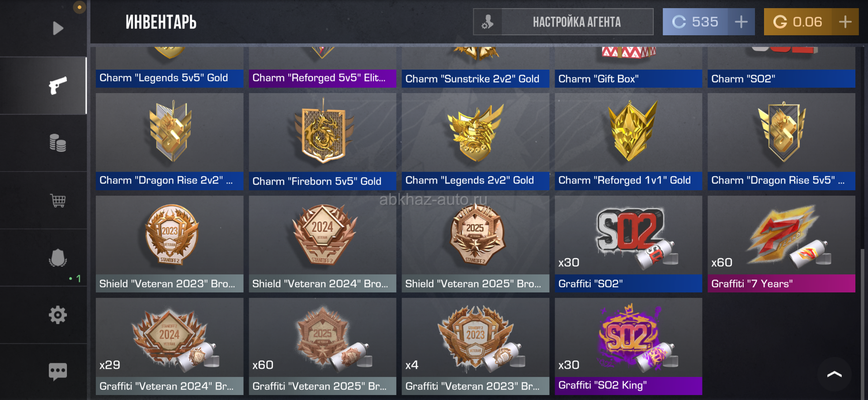
Task: Add gold currency with the plus button
Action: [x=845, y=22]
